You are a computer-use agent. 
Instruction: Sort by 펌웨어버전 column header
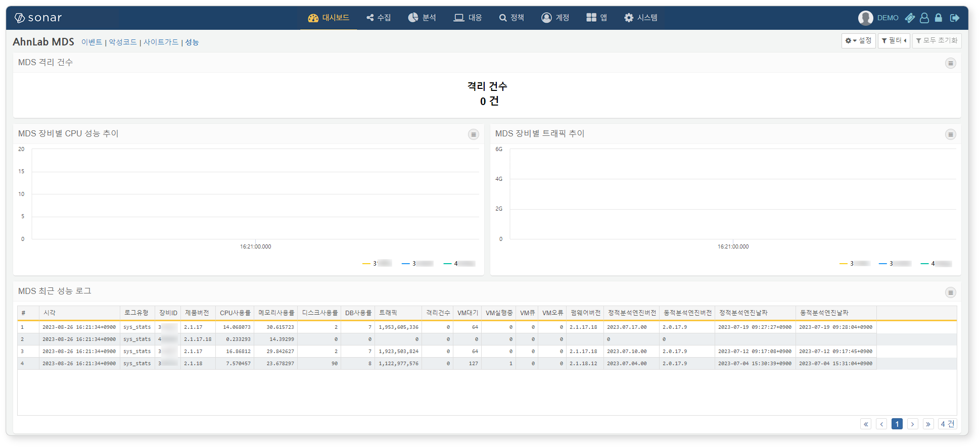coord(585,313)
